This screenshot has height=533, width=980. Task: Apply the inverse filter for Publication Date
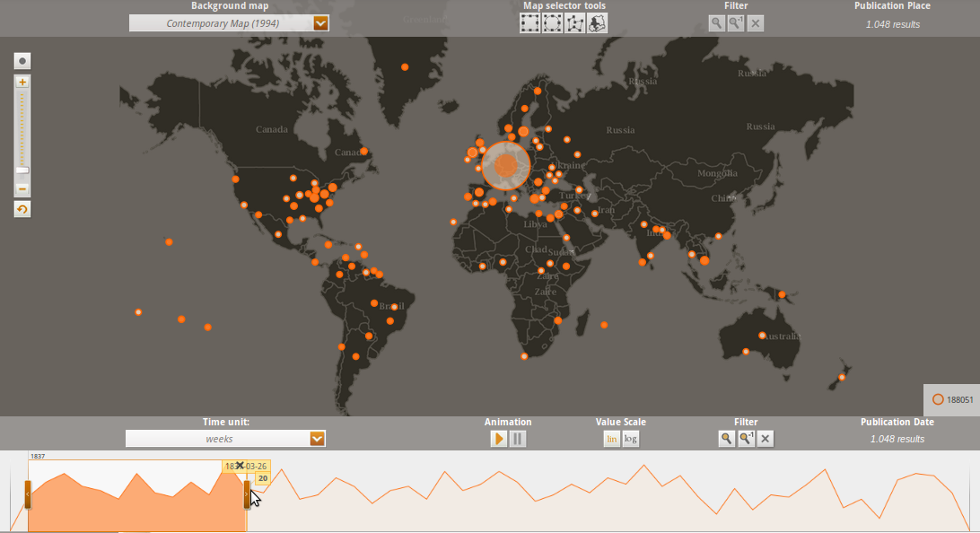click(746, 439)
